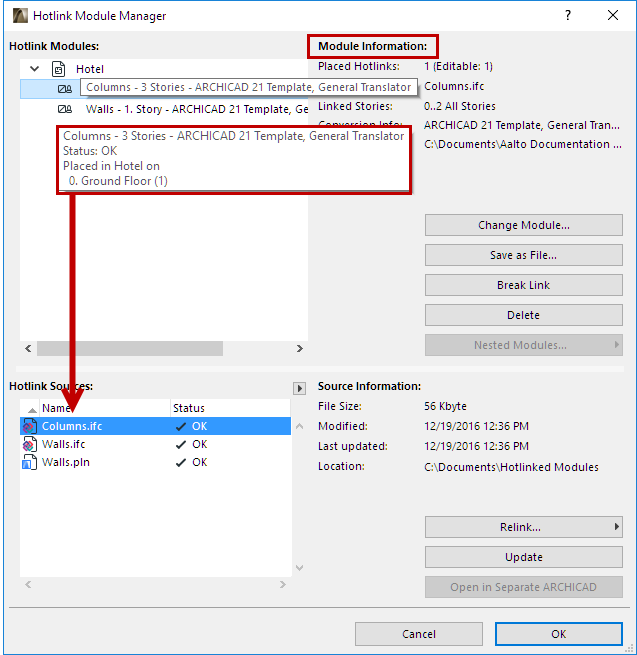Image resolution: width=637 pixels, height=655 pixels.
Task: Click the 'Columns.ifc' Module Information value
Action: coord(454,86)
